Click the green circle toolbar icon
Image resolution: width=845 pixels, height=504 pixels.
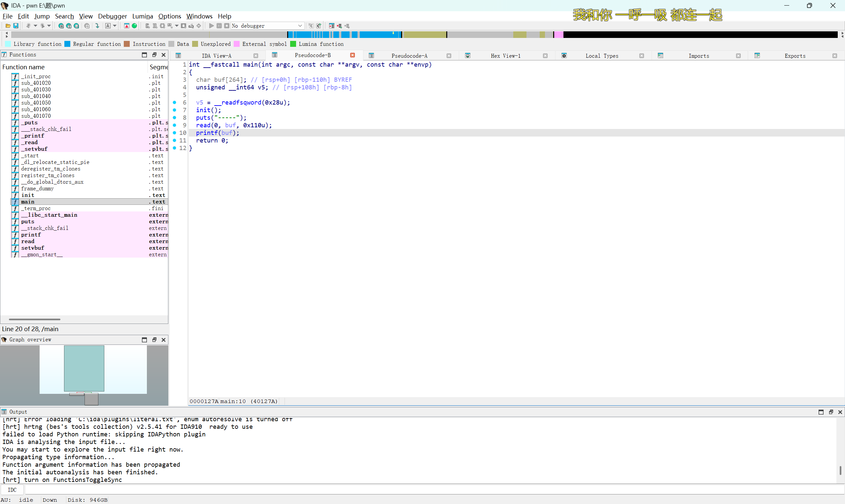pyautogui.click(x=135, y=26)
